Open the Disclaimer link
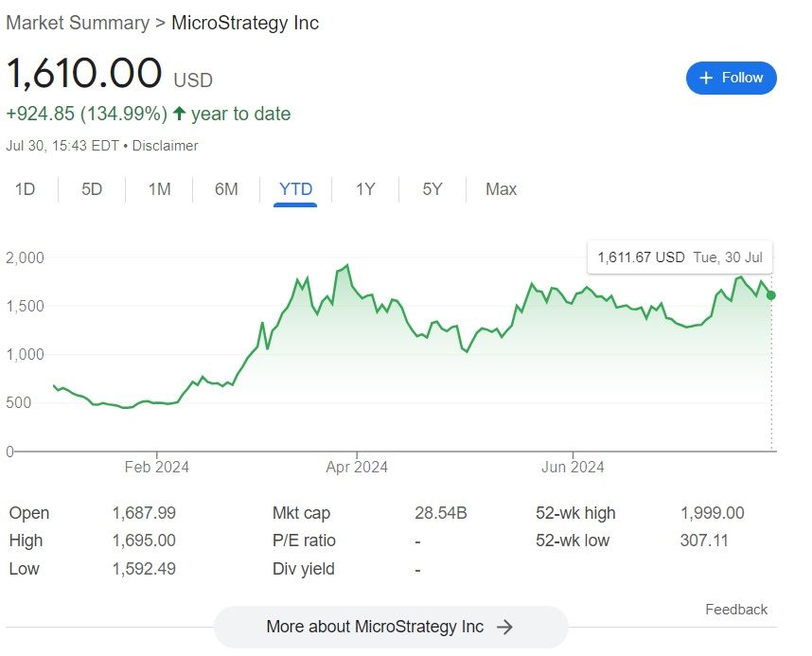The width and height of the screenshot is (812, 656). [x=166, y=146]
